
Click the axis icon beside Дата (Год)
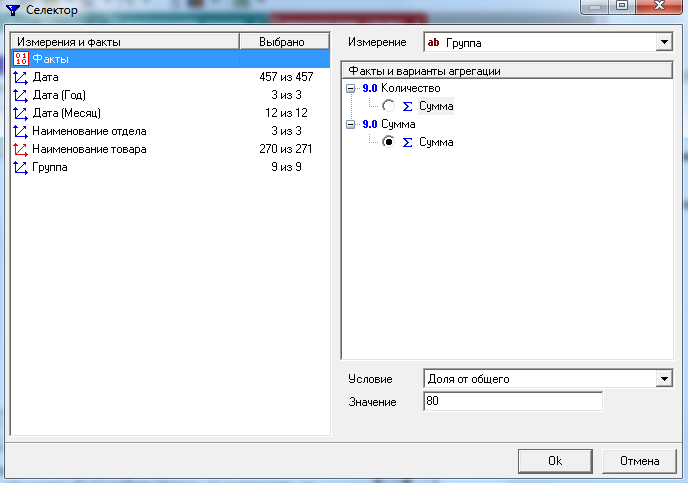pos(21,95)
